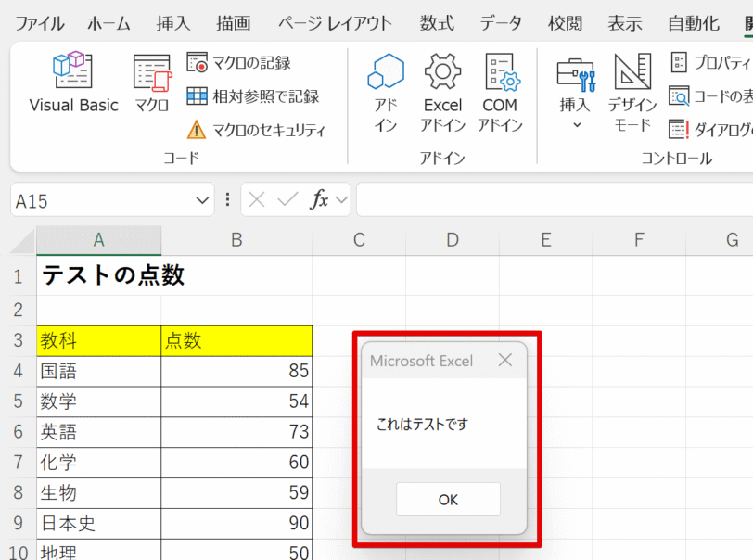Select the yellow 教科 header cell

point(98,342)
